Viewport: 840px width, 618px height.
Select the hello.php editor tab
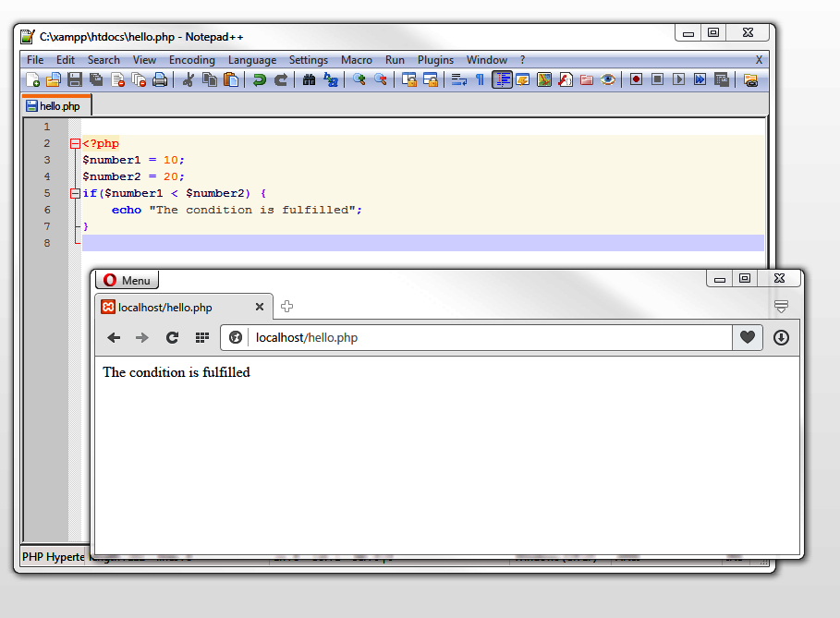point(55,104)
